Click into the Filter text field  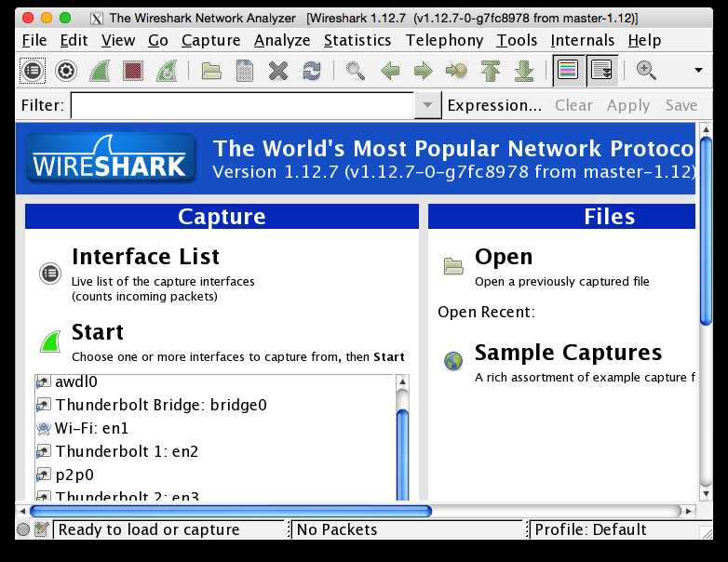pyautogui.click(x=242, y=105)
